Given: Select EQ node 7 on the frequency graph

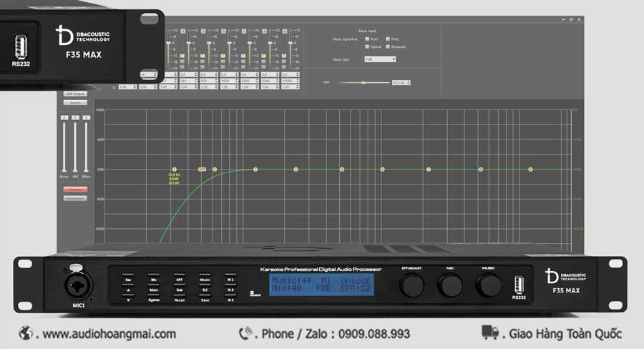Looking at the screenshot, I should point(429,169).
